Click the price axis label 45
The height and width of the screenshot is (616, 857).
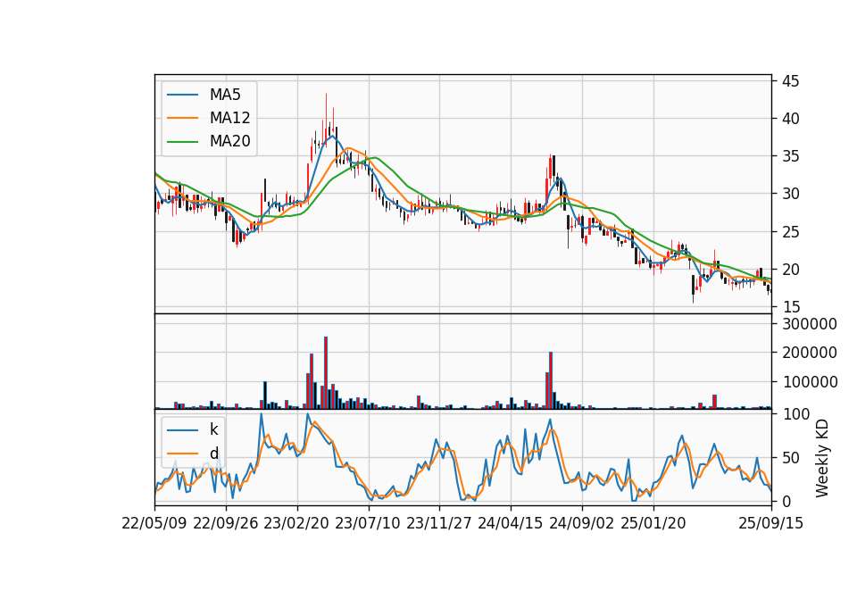(x=790, y=81)
